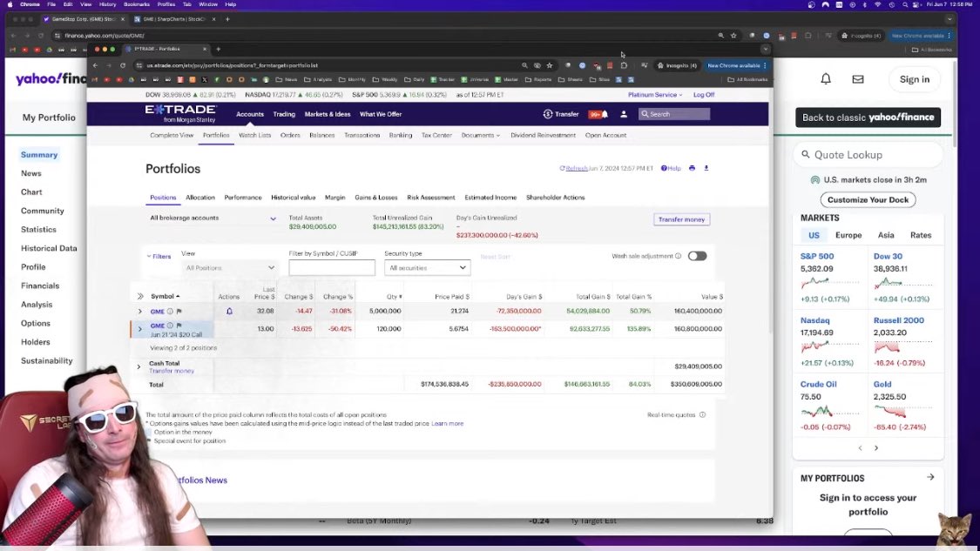
Task: Open the Accounts menu in E*TRADE
Action: point(250,114)
